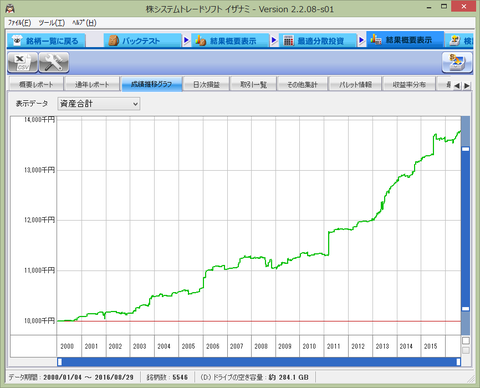Go back via 銘柄一覧に戻る button
The image size is (480, 388).
tap(46, 41)
